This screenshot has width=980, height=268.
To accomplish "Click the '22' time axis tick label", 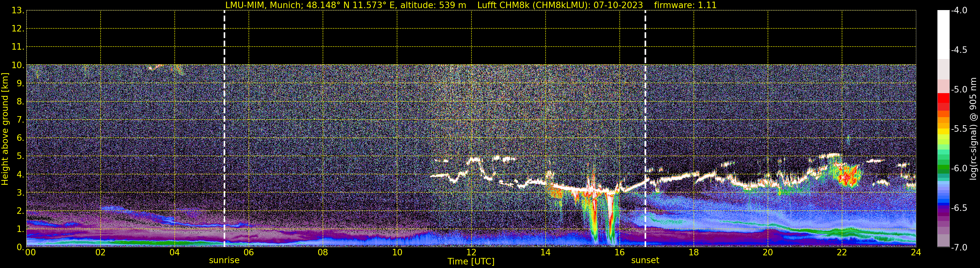I will point(842,252).
